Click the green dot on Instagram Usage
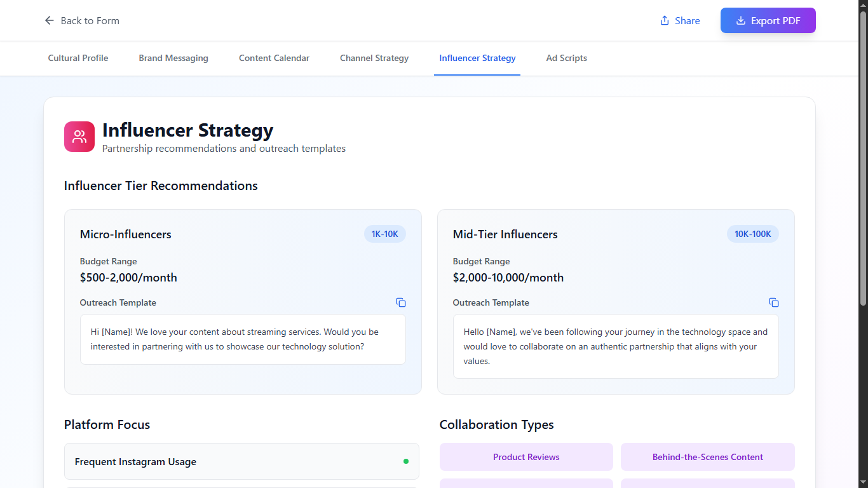 (406, 461)
